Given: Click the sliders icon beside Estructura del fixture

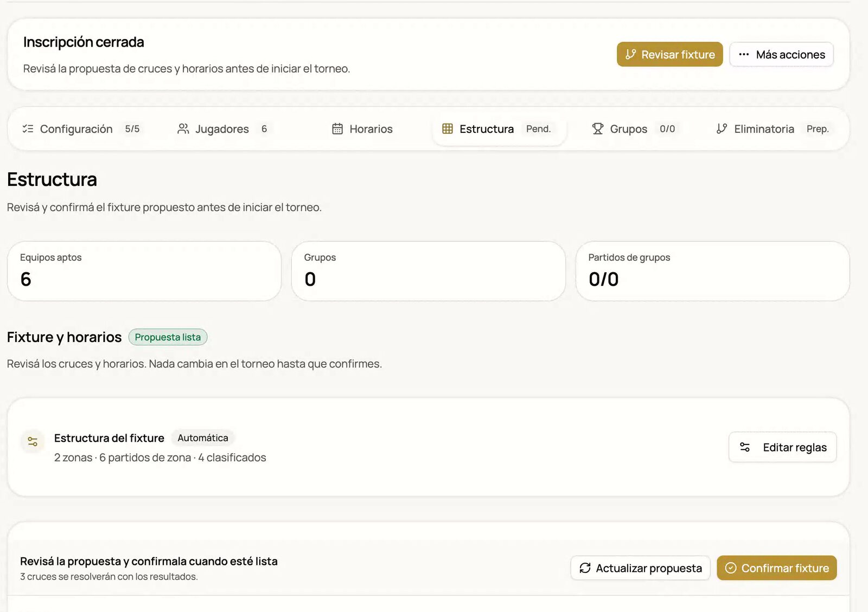Looking at the screenshot, I should point(33,441).
